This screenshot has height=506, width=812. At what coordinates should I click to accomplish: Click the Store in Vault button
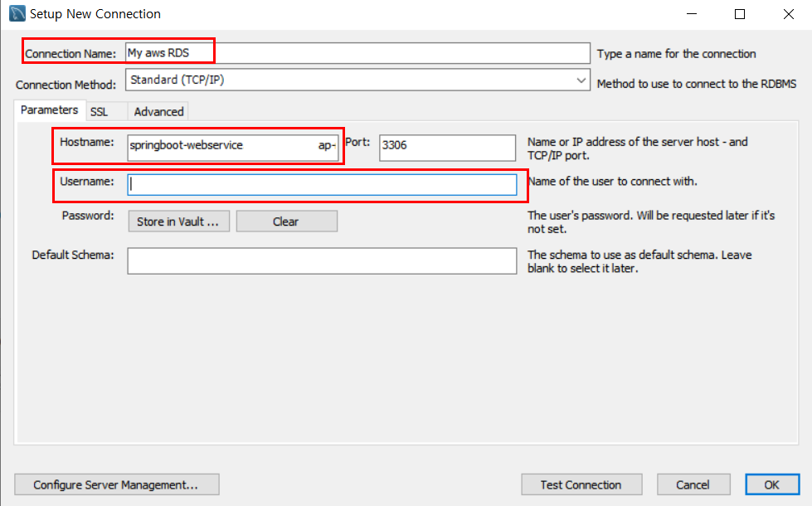coord(178,221)
